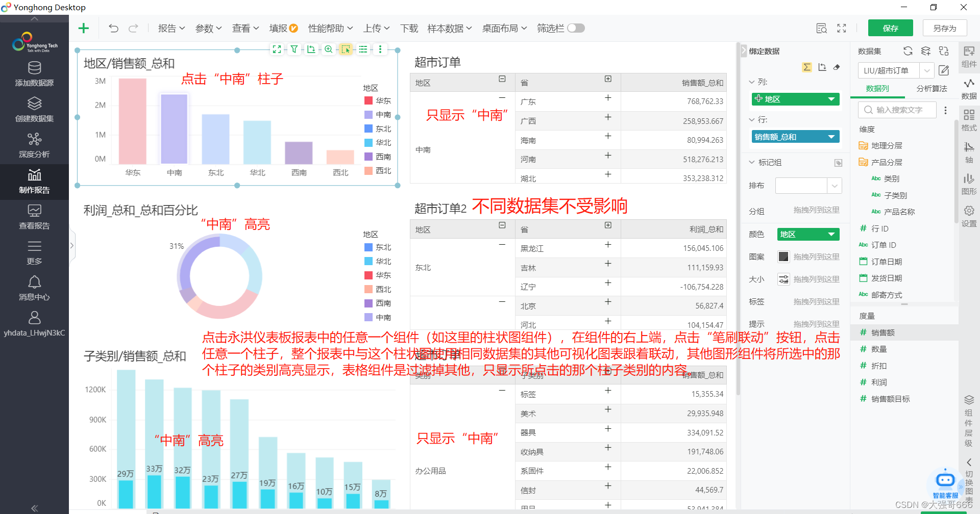The width and height of the screenshot is (980, 514).
Task: Undo the last action
Action: click(113, 28)
